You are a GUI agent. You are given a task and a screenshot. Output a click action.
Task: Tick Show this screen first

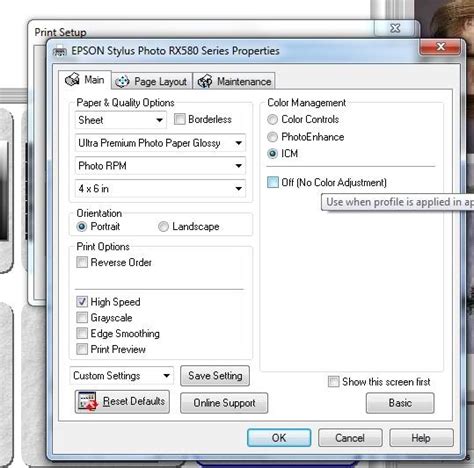coord(333,382)
